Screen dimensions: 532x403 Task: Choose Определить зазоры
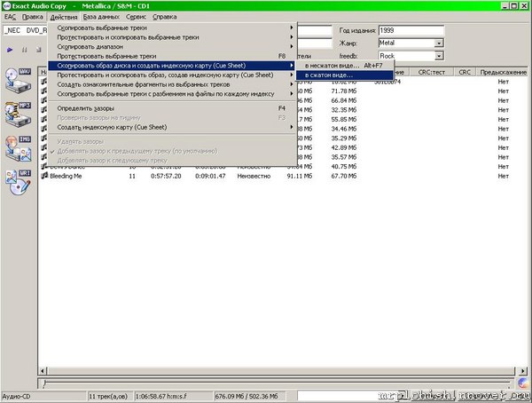tap(172, 108)
